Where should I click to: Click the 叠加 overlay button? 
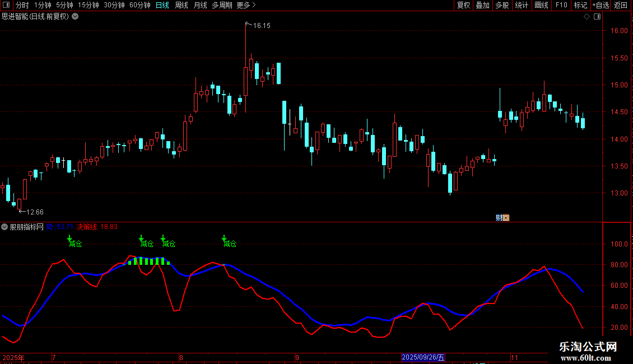[x=483, y=5]
